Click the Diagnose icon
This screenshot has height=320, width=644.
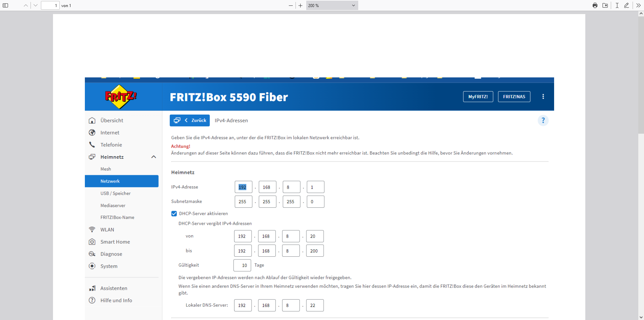click(92, 254)
